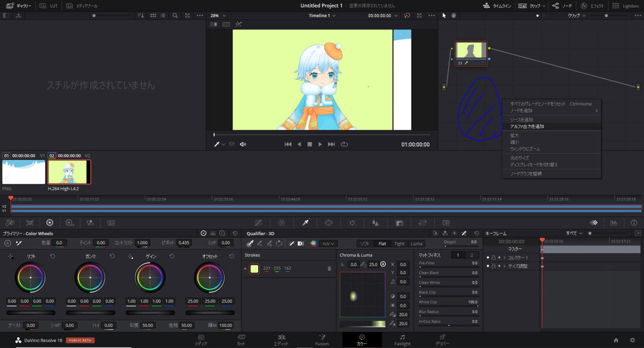This screenshot has height=348, width=644.
Task: Select the Luma qualifier mode
Action: 416,243
